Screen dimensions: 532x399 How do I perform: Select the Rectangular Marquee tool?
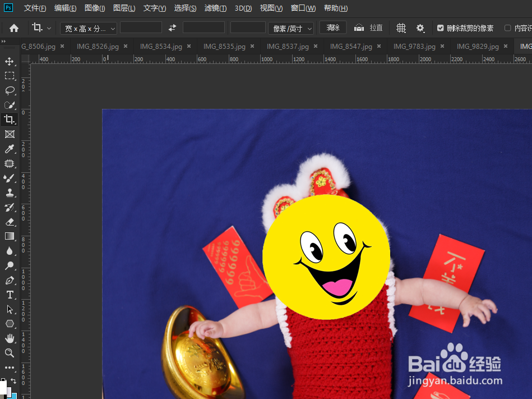[10, 76]
